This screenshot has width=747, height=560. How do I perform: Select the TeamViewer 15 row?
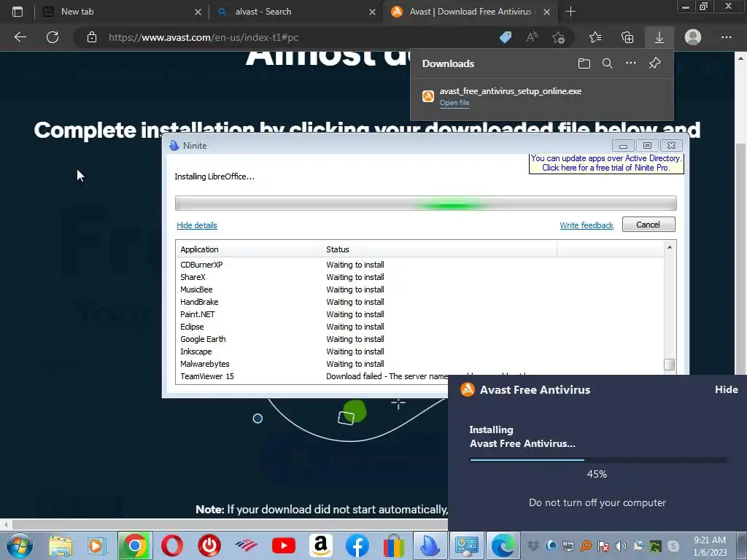[x=312, y=376]
